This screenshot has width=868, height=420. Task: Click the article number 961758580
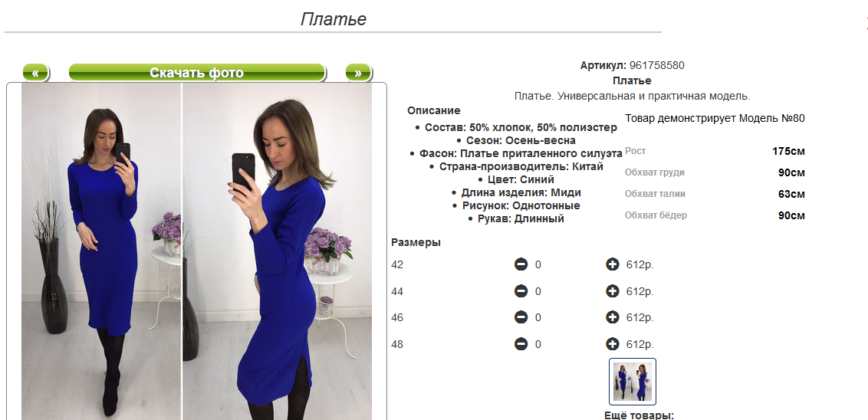pos(657,65)
